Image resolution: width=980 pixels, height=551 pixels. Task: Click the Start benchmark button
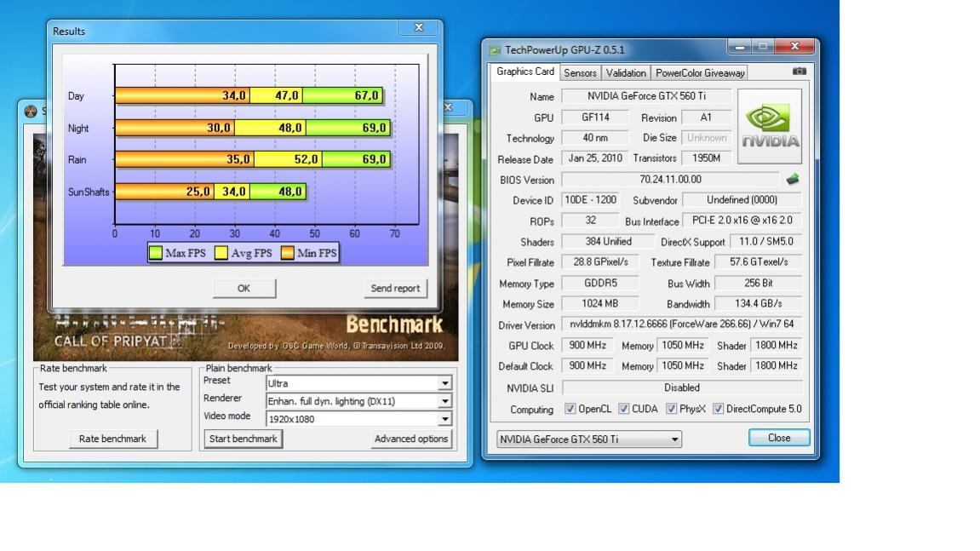244,439
